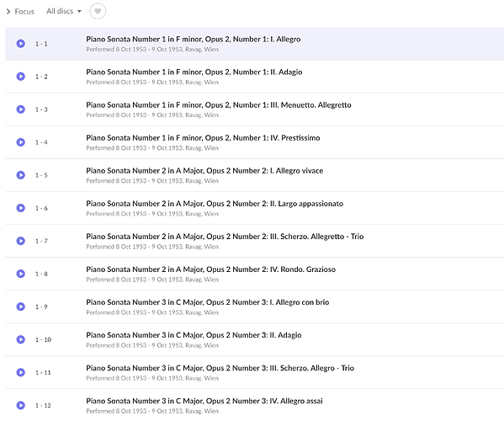Play track 1-5 Allegro vivace

coord(20,175)
